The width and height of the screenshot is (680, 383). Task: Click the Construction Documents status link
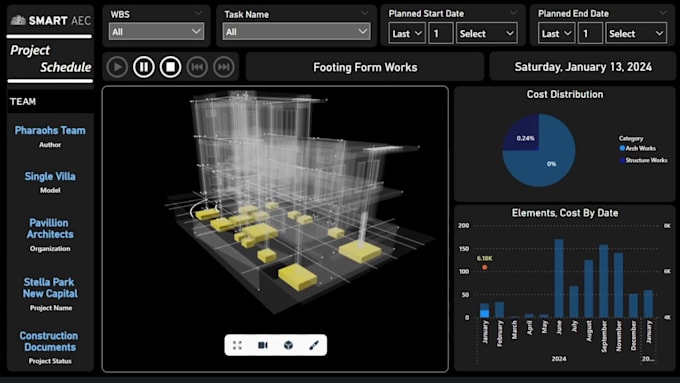click(x=49, y=341)
